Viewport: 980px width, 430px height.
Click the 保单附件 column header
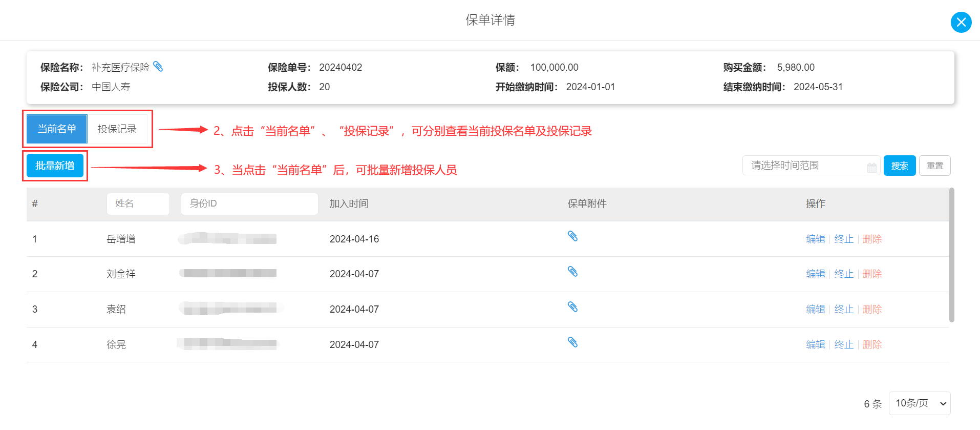click(x=587, y=203)
